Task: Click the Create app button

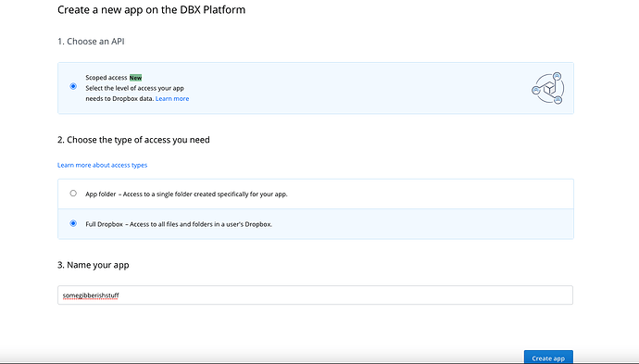Action: pos(548,358)
